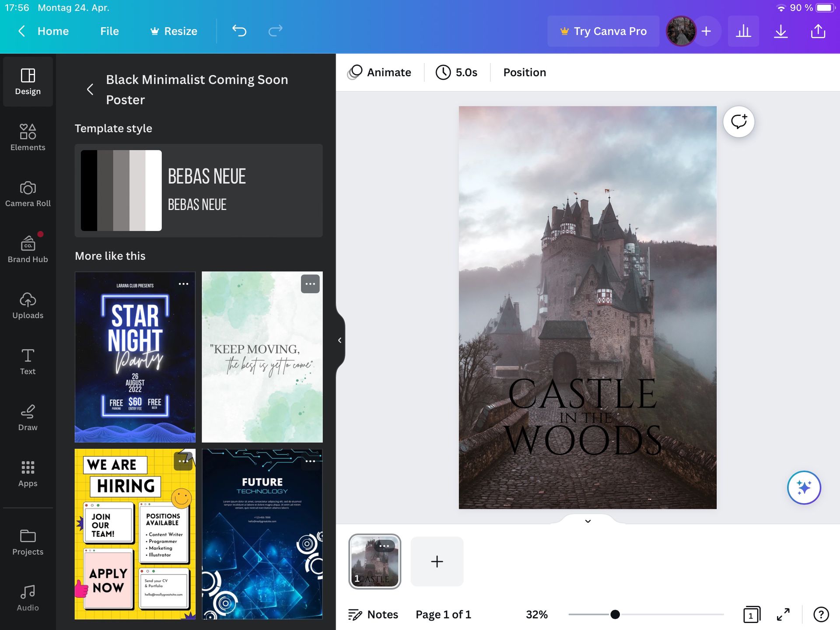Collapse the side panel with arrow handle
The width and height of the screenshot is (840, 630).
(339, 340)
